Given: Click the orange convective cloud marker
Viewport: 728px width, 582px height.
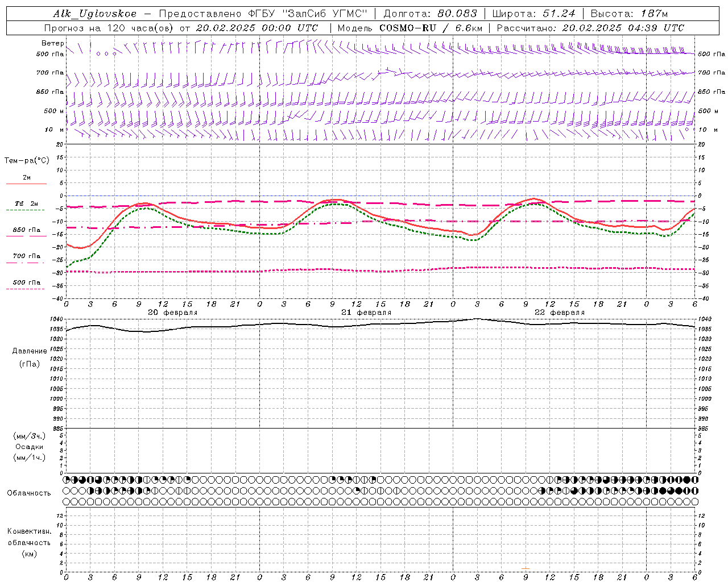Looking at the screenshot, I should tap(526, 568).
